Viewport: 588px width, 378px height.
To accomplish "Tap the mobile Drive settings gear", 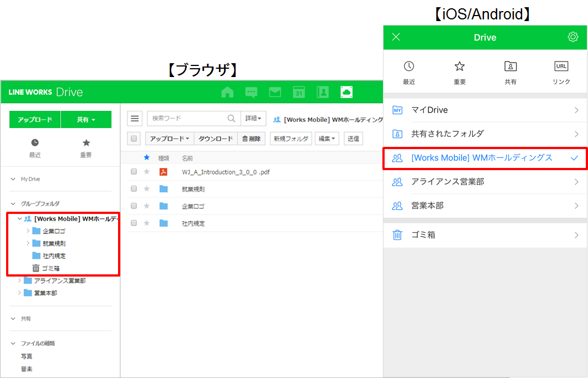I will [572, 37].
